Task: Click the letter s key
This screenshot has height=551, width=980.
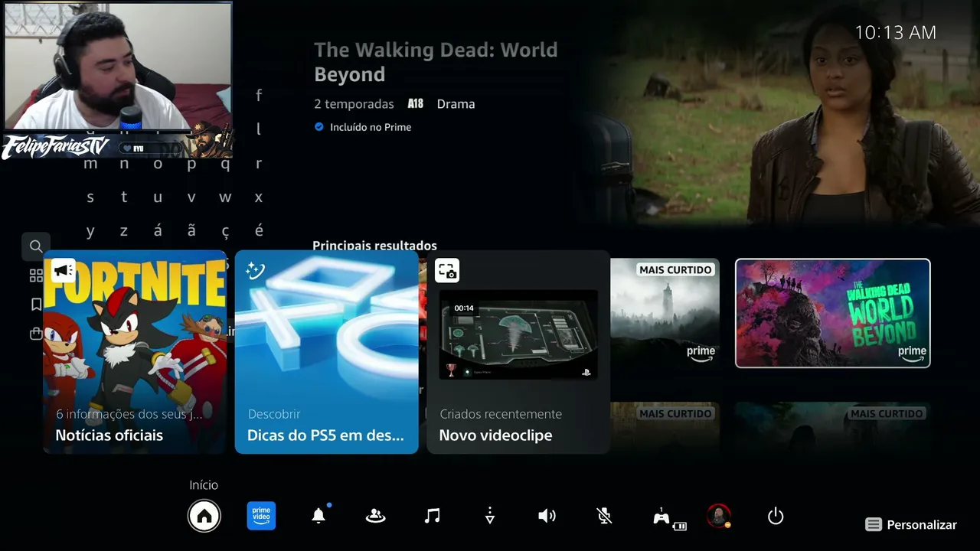Action: 90,197
